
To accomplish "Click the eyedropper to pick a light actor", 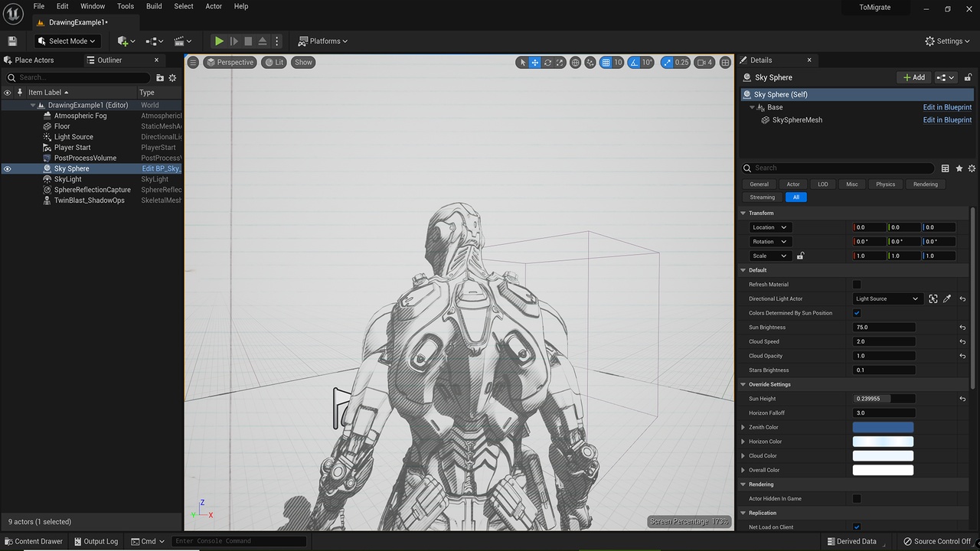I will (x=947, y=299).
